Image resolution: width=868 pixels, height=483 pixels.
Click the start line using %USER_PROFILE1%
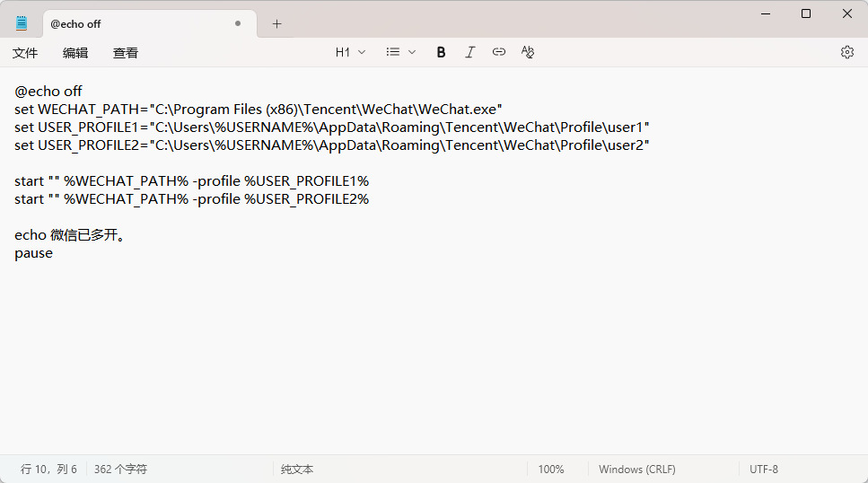click(191, 181)
